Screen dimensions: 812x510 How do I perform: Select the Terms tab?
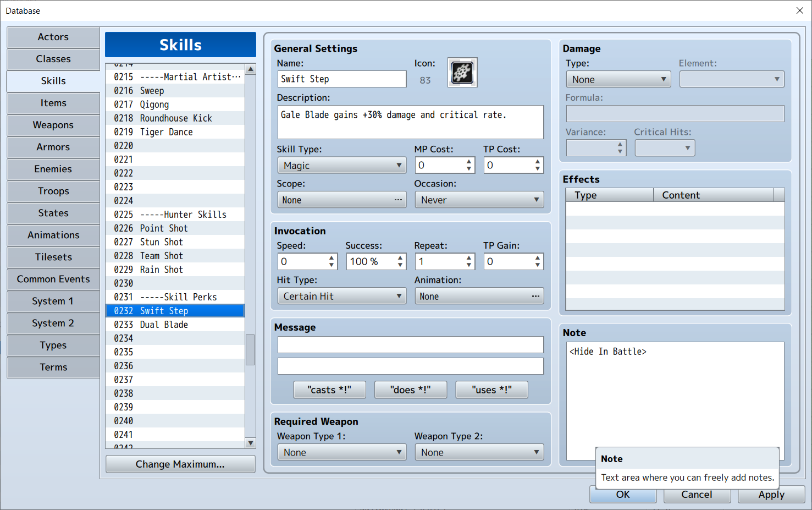tap(53, 367)
